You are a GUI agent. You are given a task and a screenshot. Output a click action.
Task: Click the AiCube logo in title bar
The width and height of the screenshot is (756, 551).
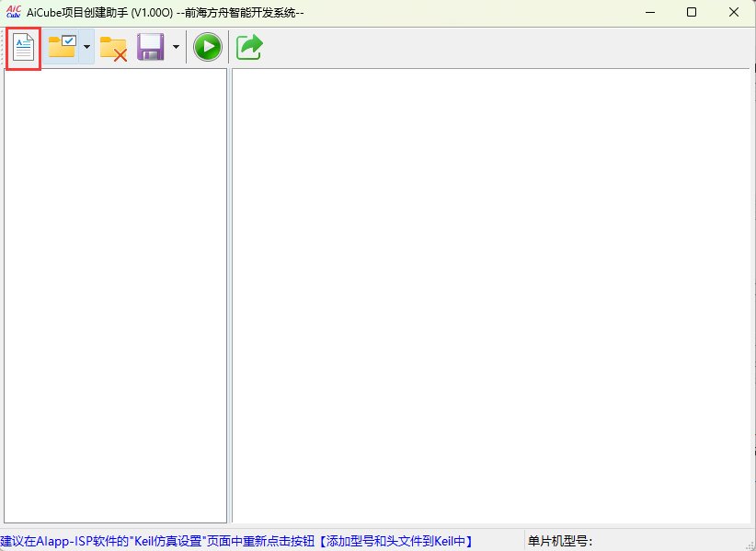coord(14,12)
